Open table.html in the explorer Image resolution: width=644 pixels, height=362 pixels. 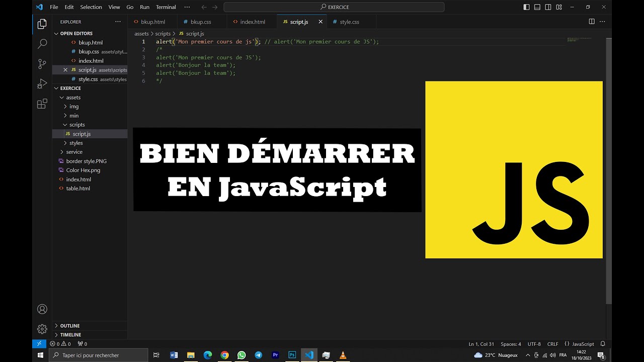point(90,189)
